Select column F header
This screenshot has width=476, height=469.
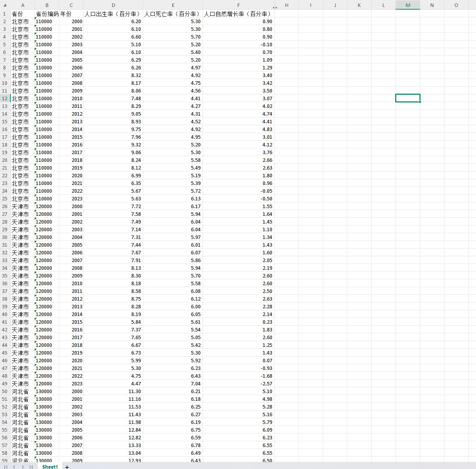coord(238,5)
